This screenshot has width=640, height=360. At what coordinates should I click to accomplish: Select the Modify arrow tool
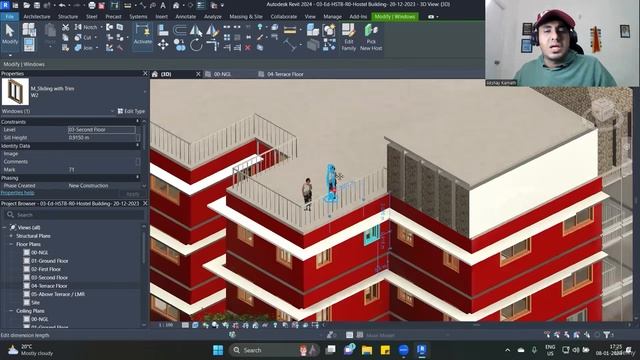[9, 34]
